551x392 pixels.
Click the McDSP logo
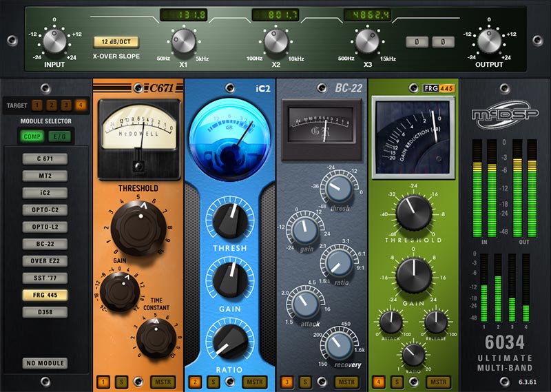click(505, 114)
